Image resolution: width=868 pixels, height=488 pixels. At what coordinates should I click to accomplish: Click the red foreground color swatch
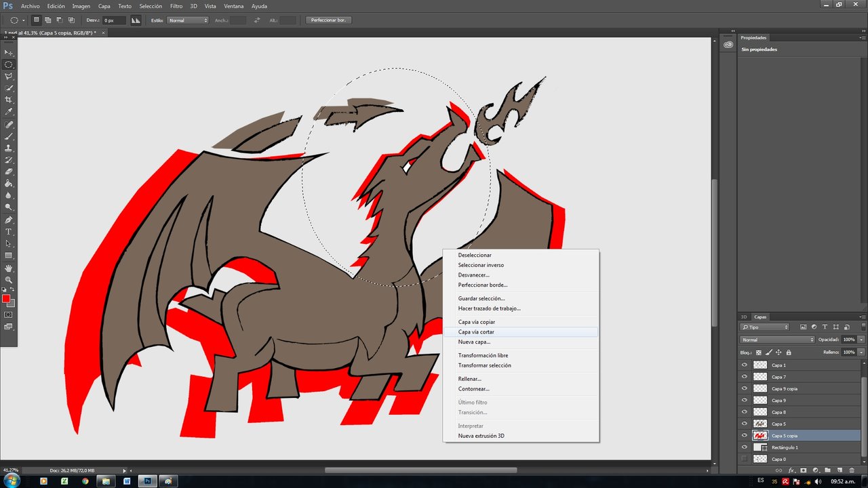click(x=6, y=299)
